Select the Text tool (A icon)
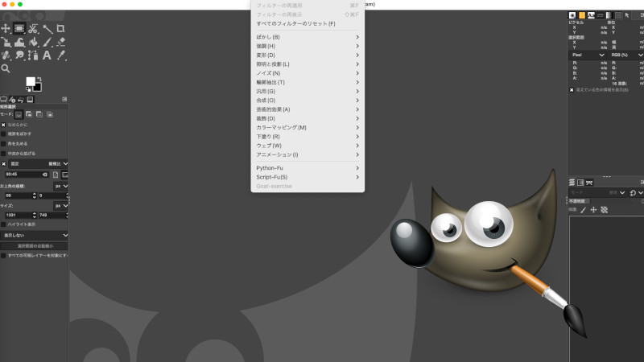The height and width of the screenshot is (362, 644). (47, 56)
